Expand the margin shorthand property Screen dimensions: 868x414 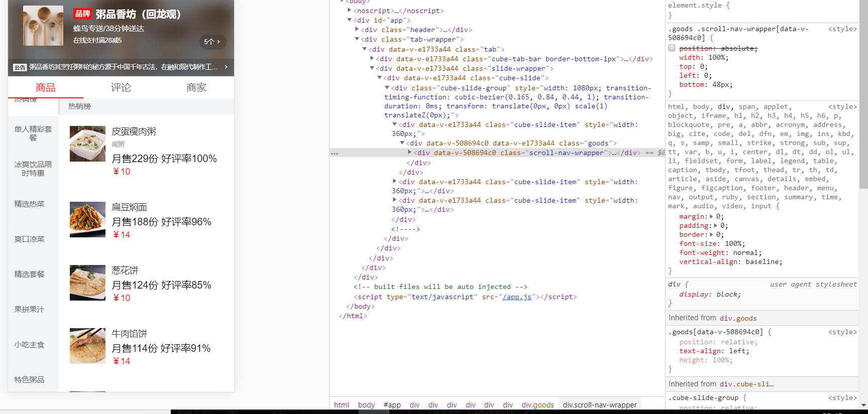click(711, 216)
